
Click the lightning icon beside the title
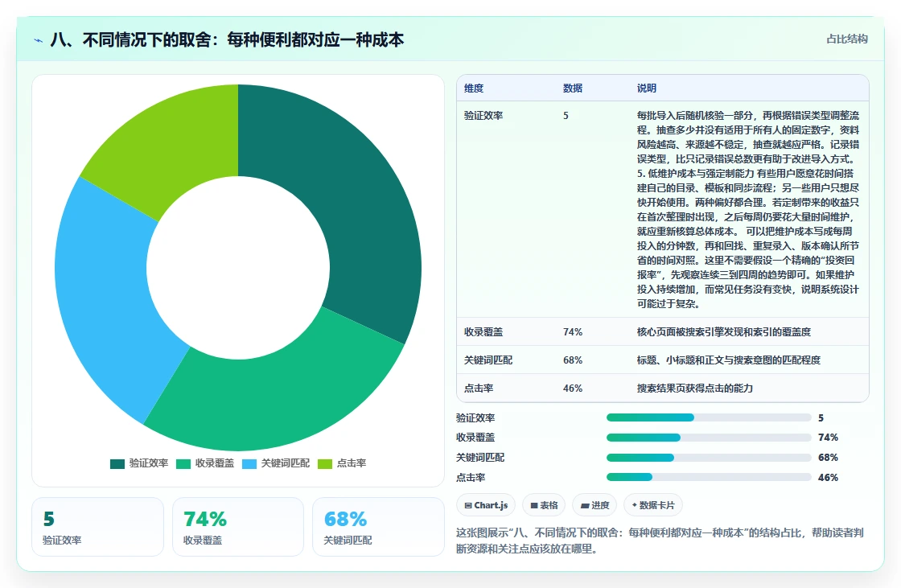[x=39, y=40]
